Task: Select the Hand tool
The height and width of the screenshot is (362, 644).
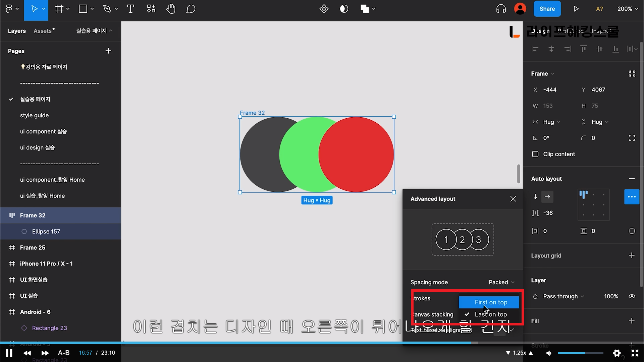Action: click(x=171, y=9)
